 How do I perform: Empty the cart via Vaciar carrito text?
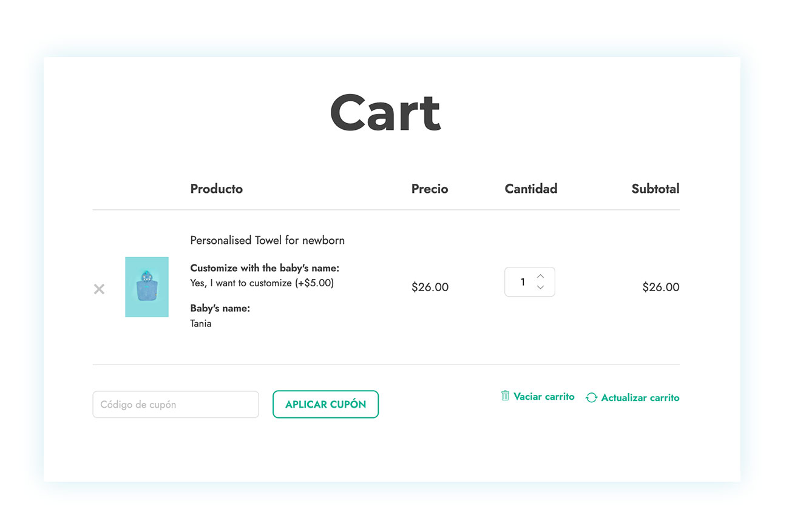544,396
